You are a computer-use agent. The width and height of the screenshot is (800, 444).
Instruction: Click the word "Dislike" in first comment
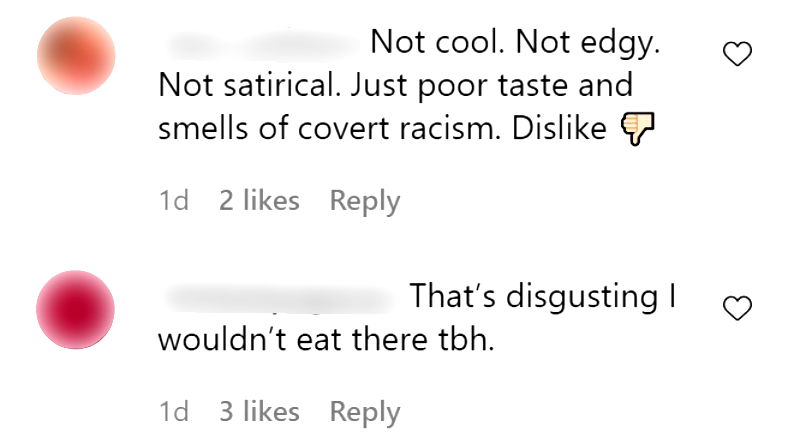tap(559, 128)
